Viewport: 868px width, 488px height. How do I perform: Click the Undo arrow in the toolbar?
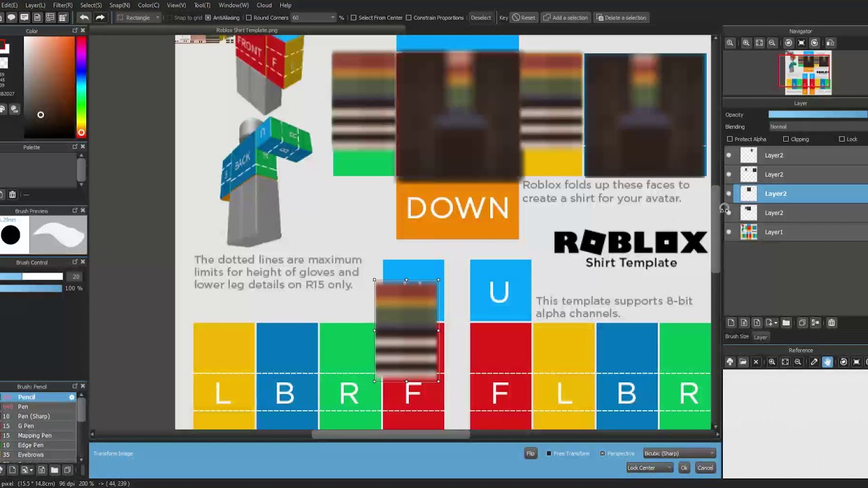pos(84,18)
